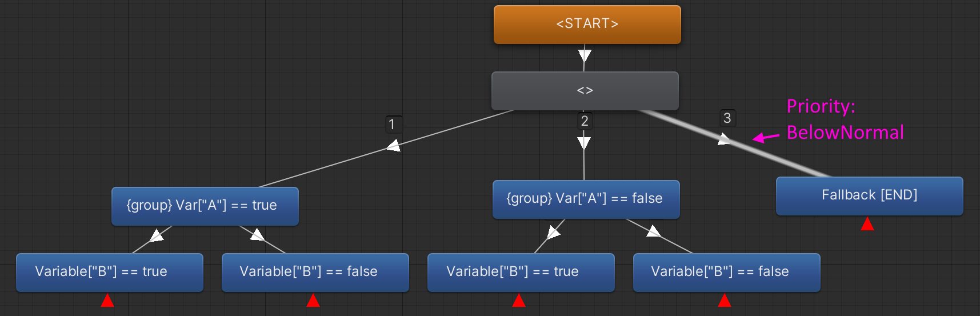Click the red triangle under the right-side Variable["B"] == true node
The height and width of the screenshot is (316, 980).
tap(519, 300)
